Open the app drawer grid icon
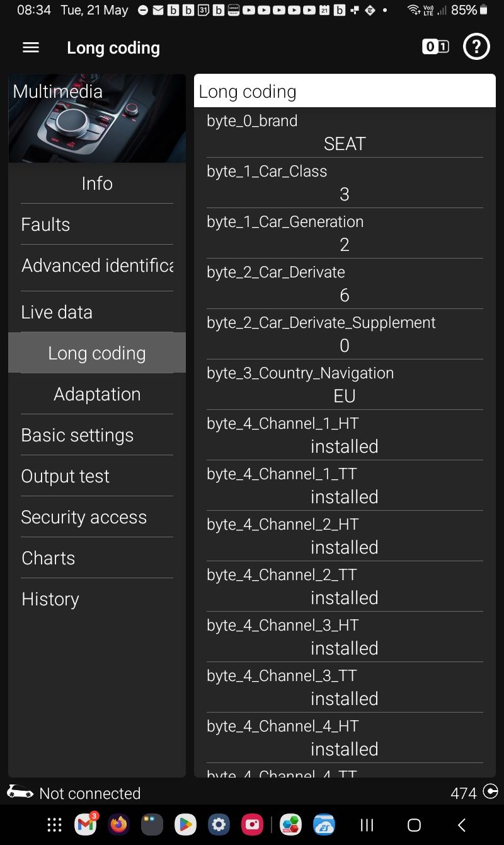The width and height of the screenshot is (504, 845). [55, 824]
